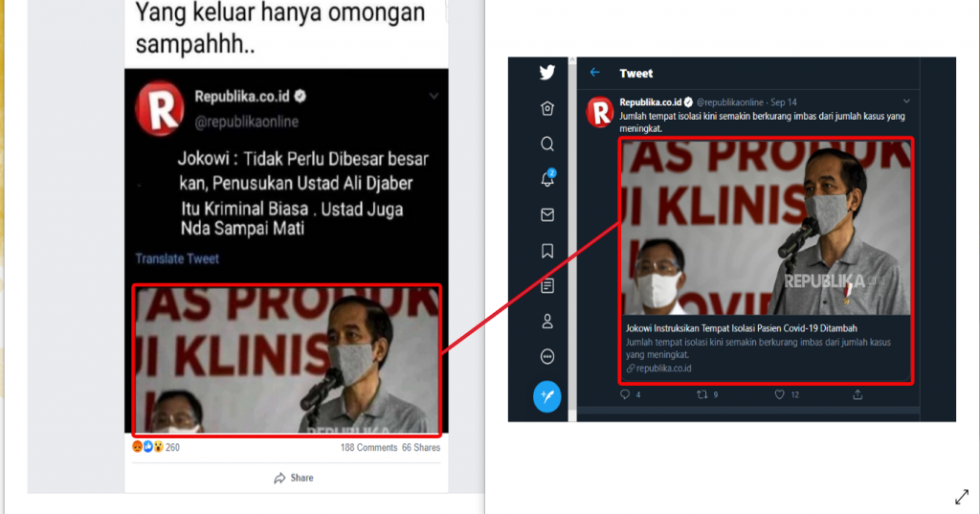Go to Twitter Home icon
The image size is (980, 514).
click(x=546, y=108)
